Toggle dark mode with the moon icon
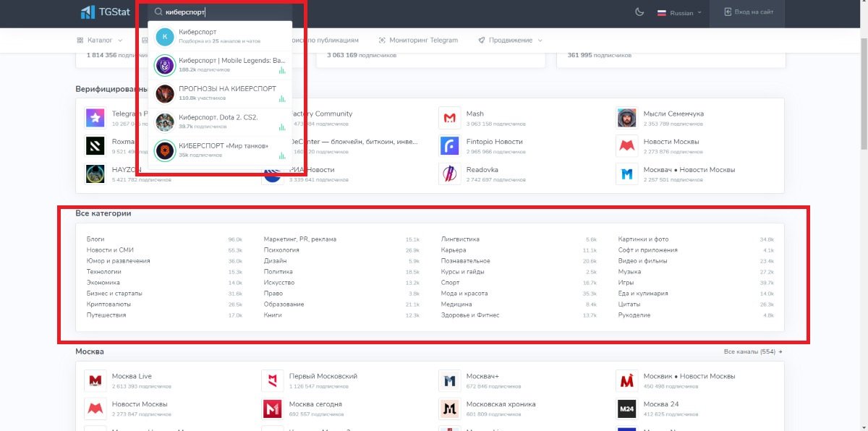The image size is (868, 431). coord(639,12)
